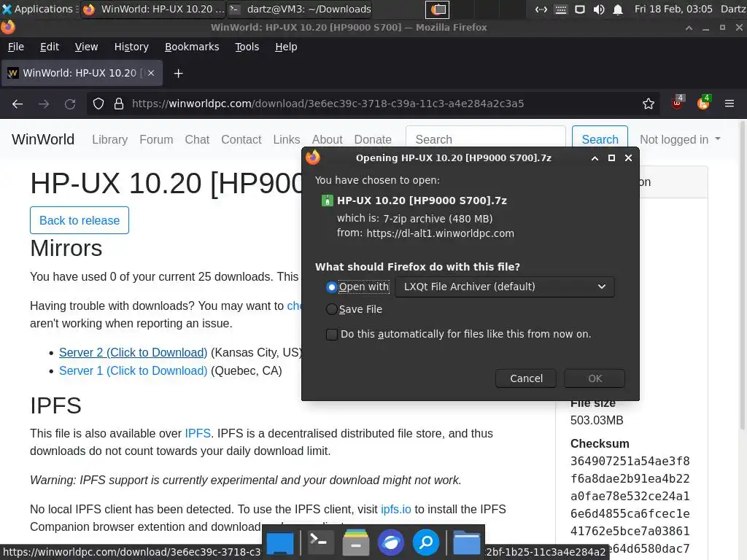Image resolution: width=747 pixels, height=560 pixels.
Task: Expand the LXQt File Archiver application dropdown
Action: (x=505, y=287)
